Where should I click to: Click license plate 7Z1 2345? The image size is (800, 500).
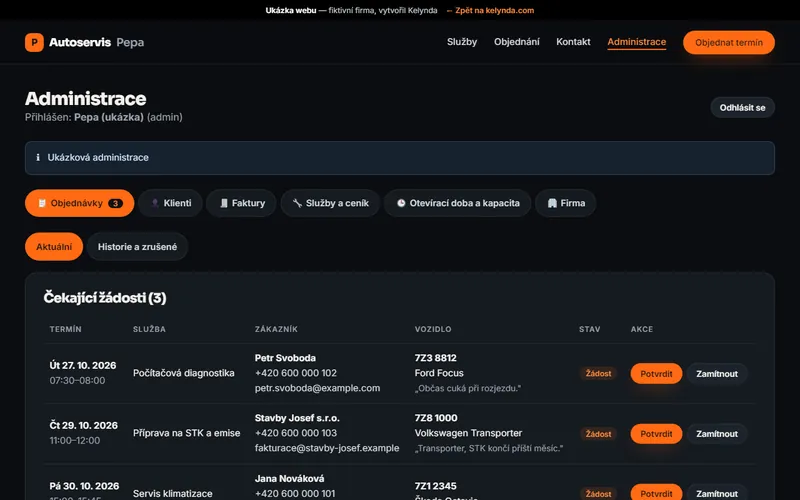pos(436,486)
